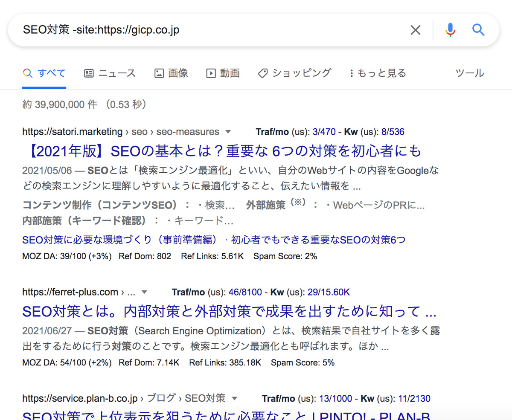Image resolution: width=512 pixels, height=420 pixels.
Task: Click the Ref Dom: 7.14K metric
Action: point(149,363)
